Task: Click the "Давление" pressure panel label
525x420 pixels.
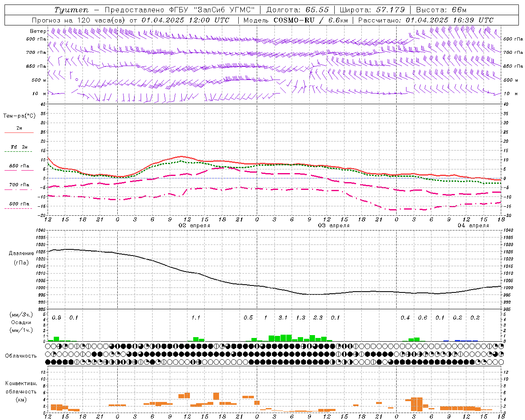Action: coord(21,253)
